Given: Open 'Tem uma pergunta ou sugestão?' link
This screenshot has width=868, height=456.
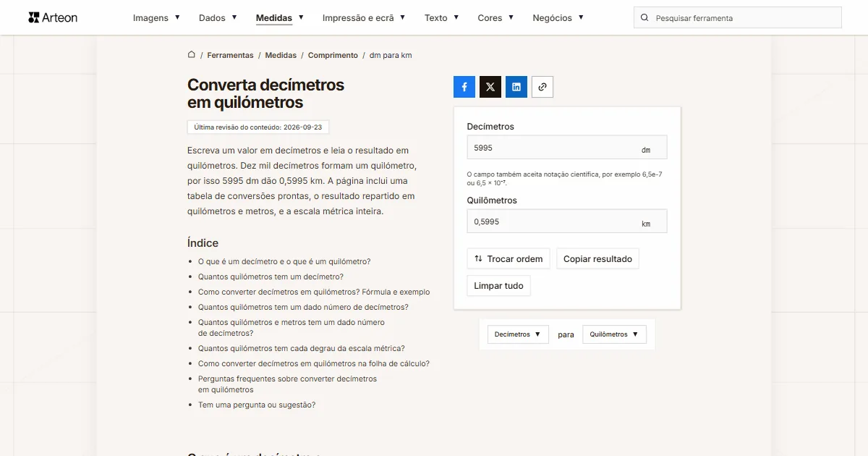Looking at the screenshot, I should (x=257, y=405).
